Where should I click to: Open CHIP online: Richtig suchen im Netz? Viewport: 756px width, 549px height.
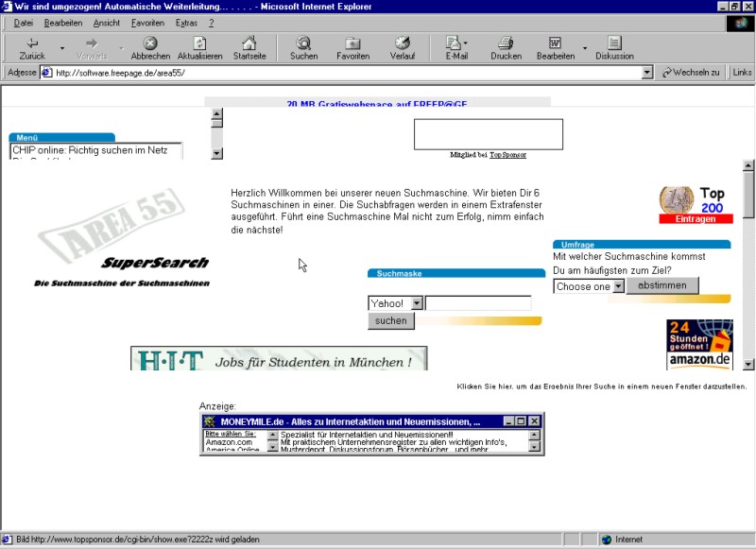[90, 150]
